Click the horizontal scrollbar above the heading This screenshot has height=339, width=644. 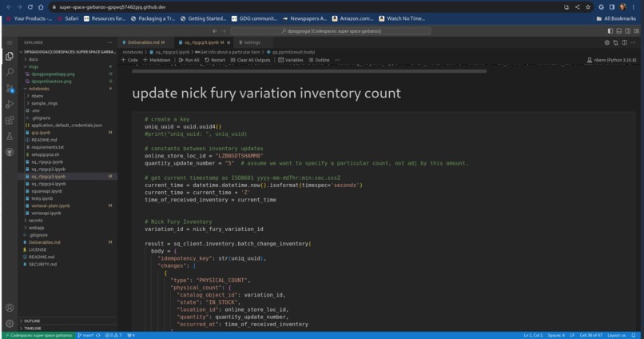click(309, 71)
